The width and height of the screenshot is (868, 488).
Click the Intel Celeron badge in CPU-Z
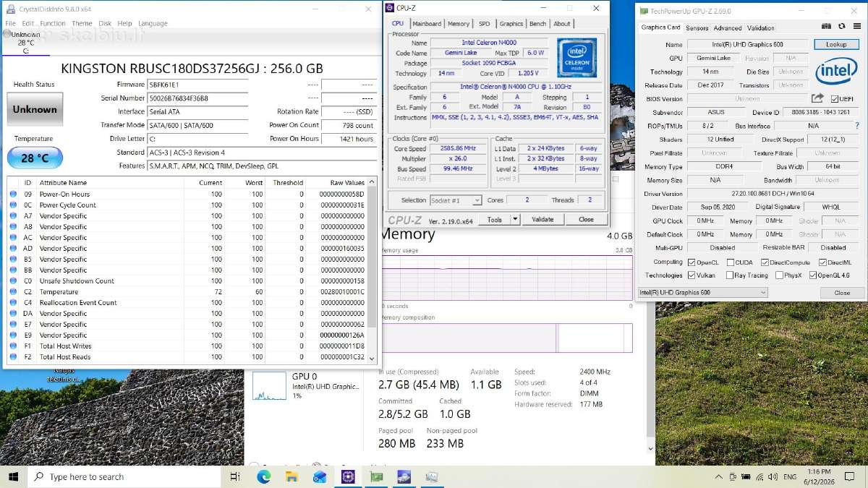(577, 58)
